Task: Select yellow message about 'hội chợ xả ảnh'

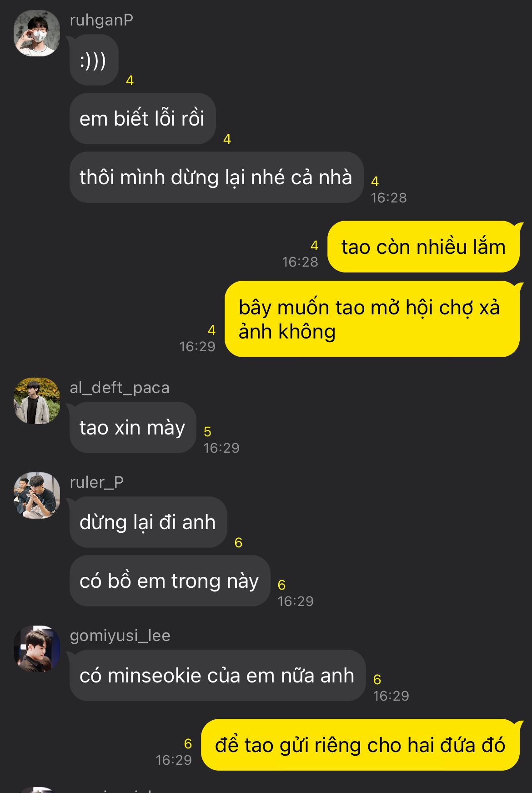Action: [x=373, y=319]
